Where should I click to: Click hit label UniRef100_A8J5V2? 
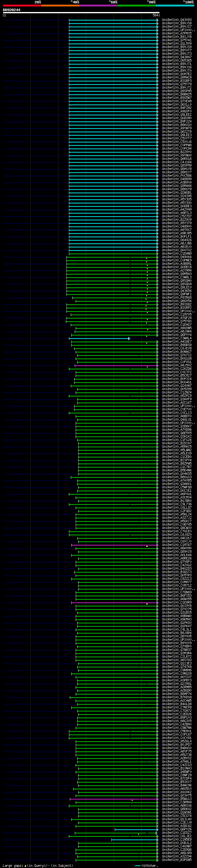click(177, 365)
